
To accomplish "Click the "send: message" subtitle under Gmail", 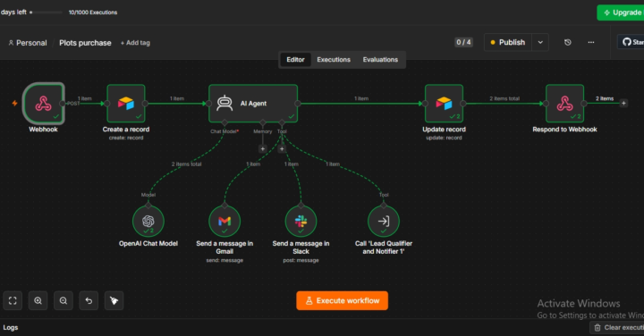I will click(x=225, y=261).
